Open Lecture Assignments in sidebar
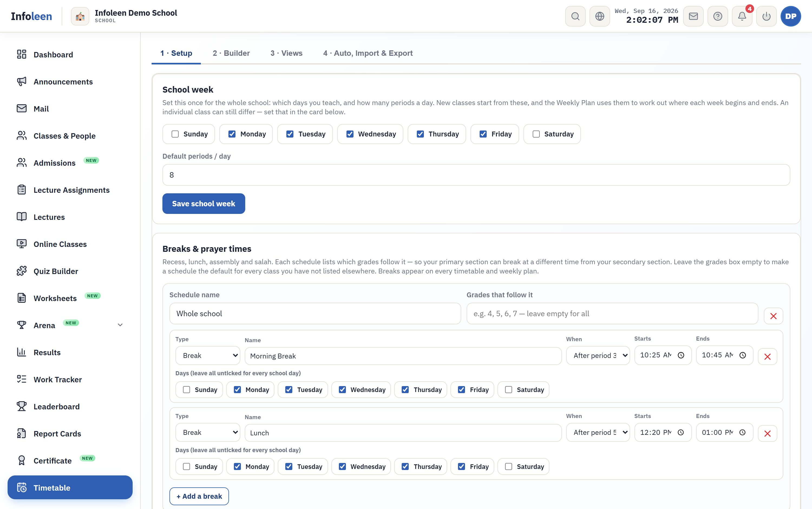This screenshot has width=812, height=509. pos(70,190)
